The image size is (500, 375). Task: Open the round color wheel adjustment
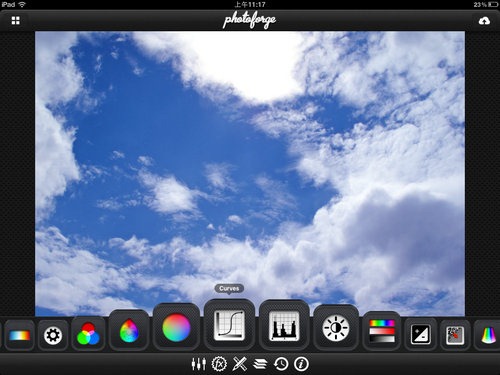(176, 328)
